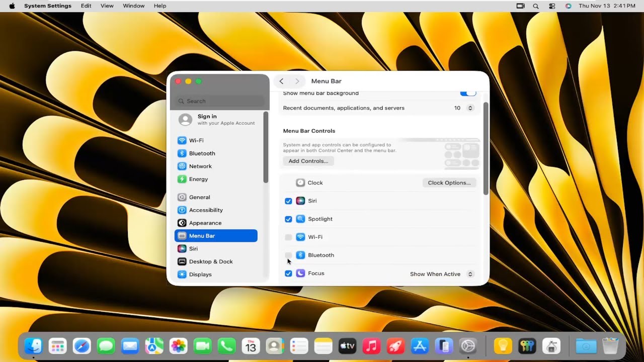The height and width of the screenshot is (362, 644).
Task: Click Spotlight magnifier in top menu bar
Action: pyautogui.click(x=536, y=6)
